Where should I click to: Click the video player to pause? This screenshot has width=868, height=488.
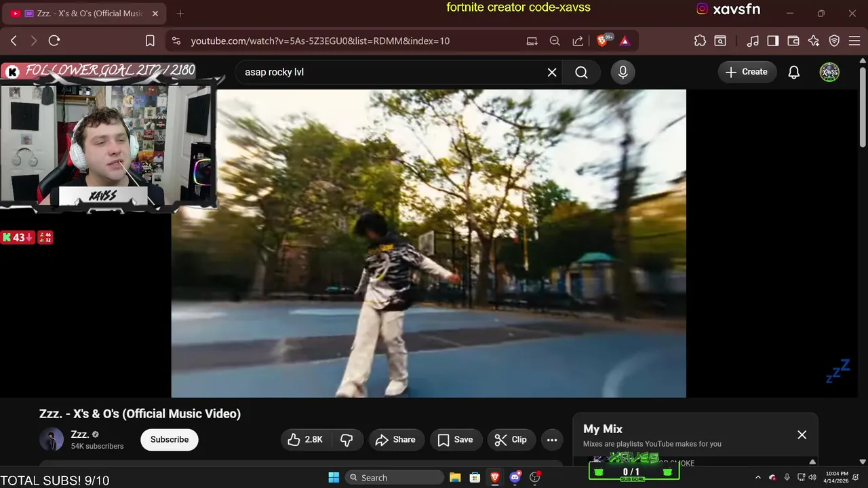click(429, 243)
